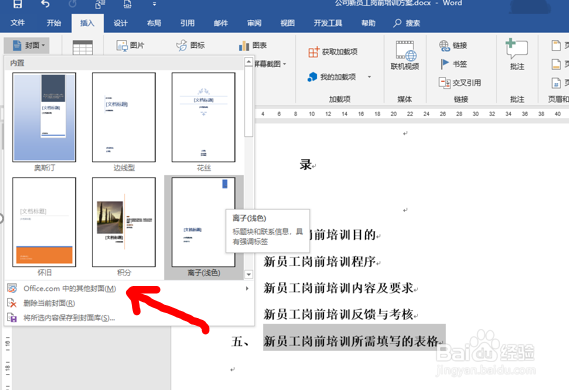Switch to the 视图 ribbon tab

pyautogui.click(x=287, y=23)
